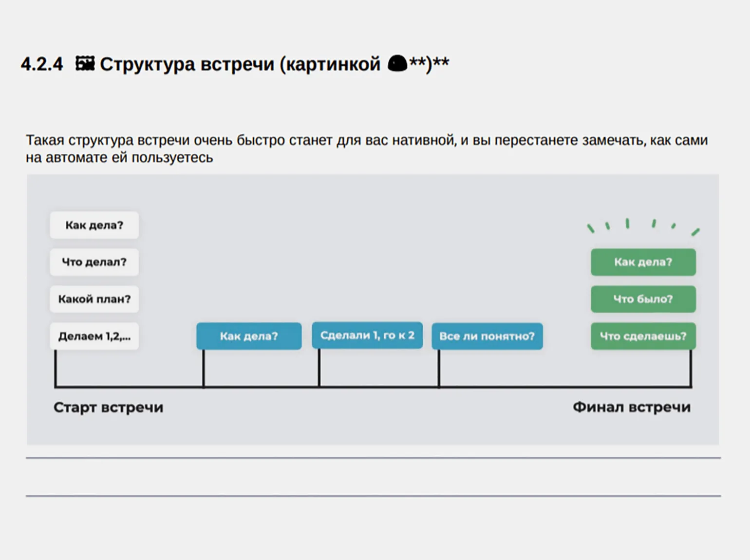Click the green "Как дела?" box
Image resolution: width=750 pixels, height=560 pixels.
pos(643,262)
